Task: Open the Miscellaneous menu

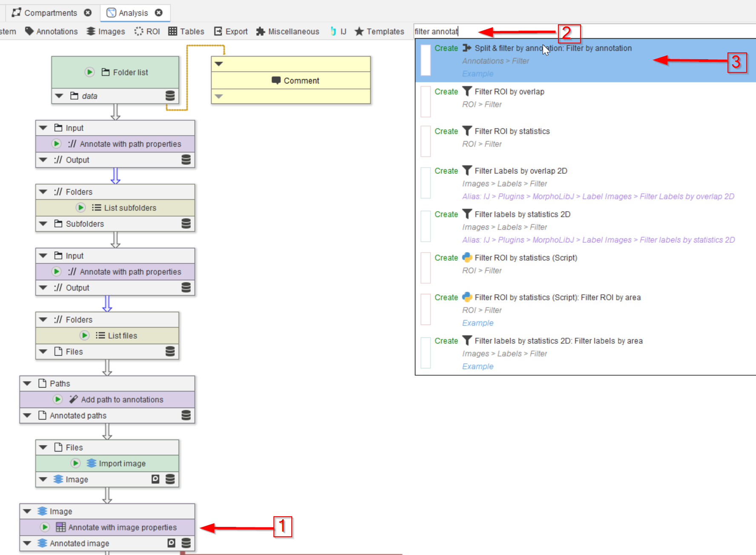Action: pyautogui.click(x=287, y=32)
